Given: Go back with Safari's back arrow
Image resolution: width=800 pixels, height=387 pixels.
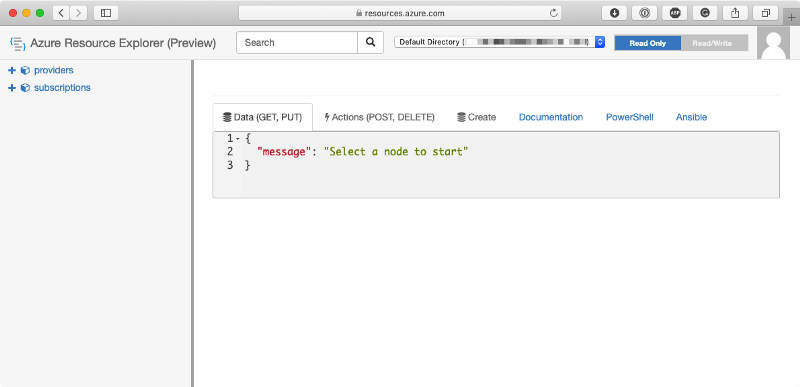Looking at the screenshot, I should pyautogui.click(x=61, y=13).
